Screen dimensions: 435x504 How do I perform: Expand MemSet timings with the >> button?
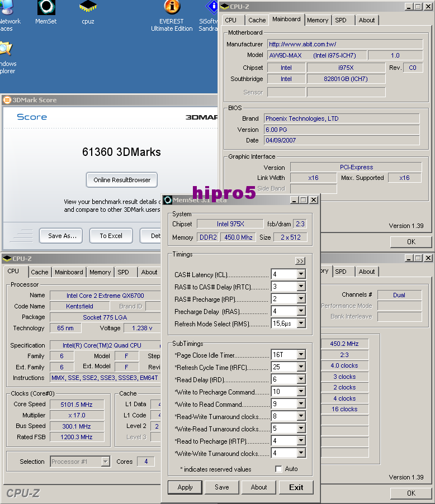(300, 261)
